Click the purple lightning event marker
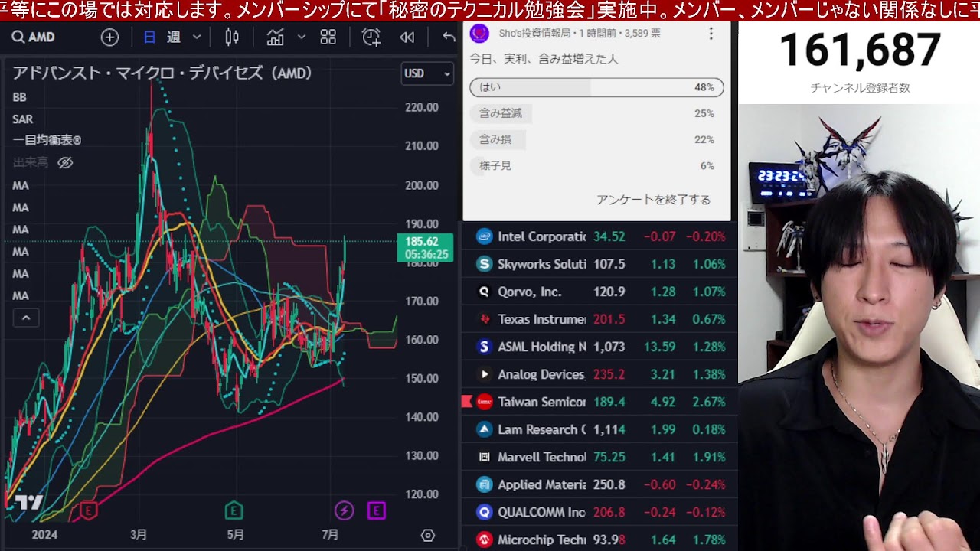980x551 pixels. (345, 510)
